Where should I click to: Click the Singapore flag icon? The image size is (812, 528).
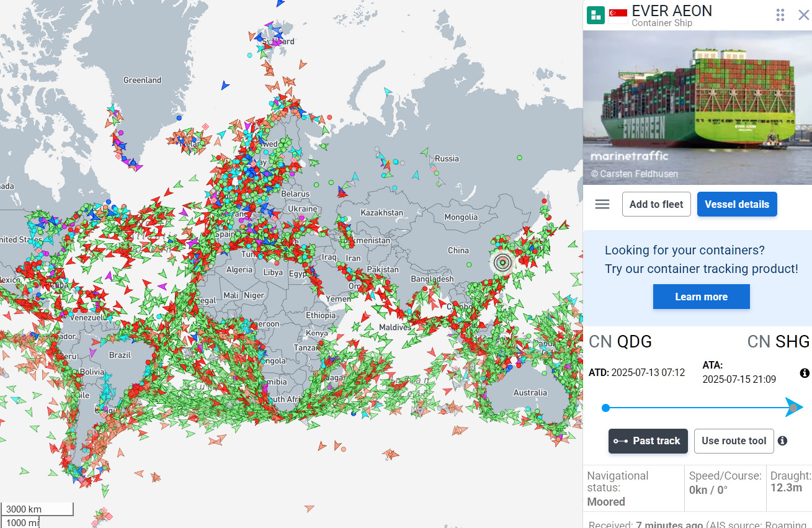[618, 16]
